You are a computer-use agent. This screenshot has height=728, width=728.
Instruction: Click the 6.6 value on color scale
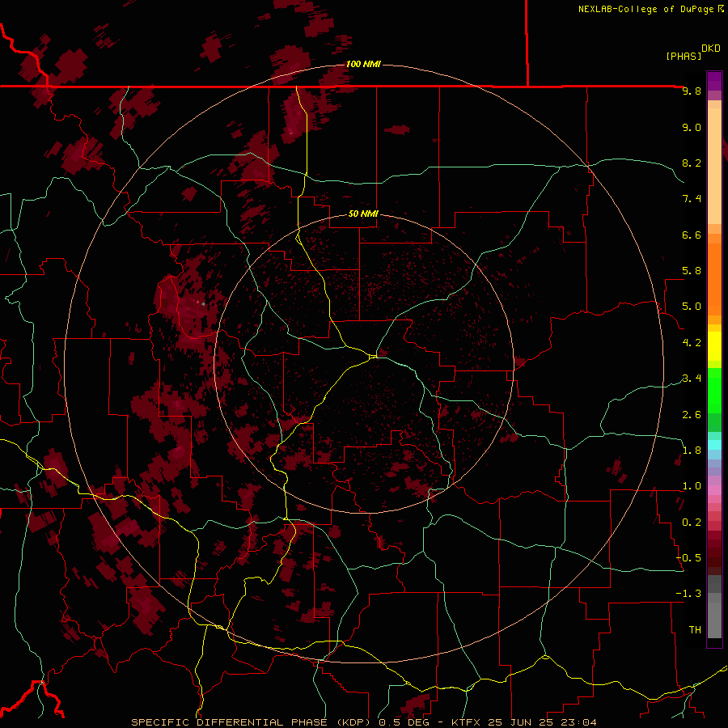click(x=692, y=235)
